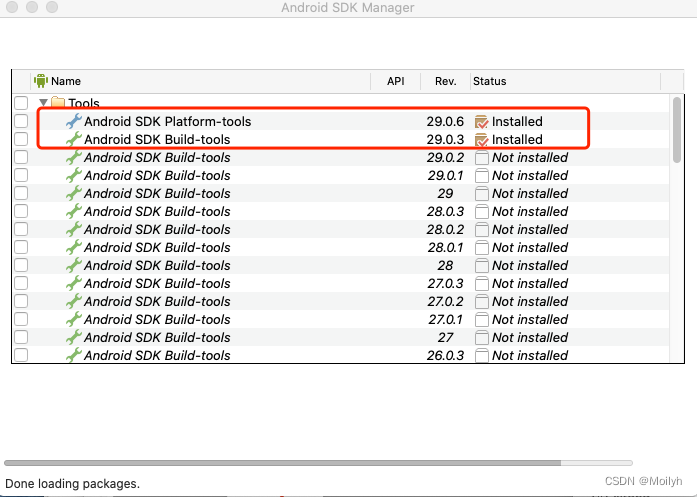Image resolution: width=697 pixels, height=497 pixels.
Task: Click the Not installed icon for revision 28.0.3
Action: pyautogui.click(x=481, y=212)
